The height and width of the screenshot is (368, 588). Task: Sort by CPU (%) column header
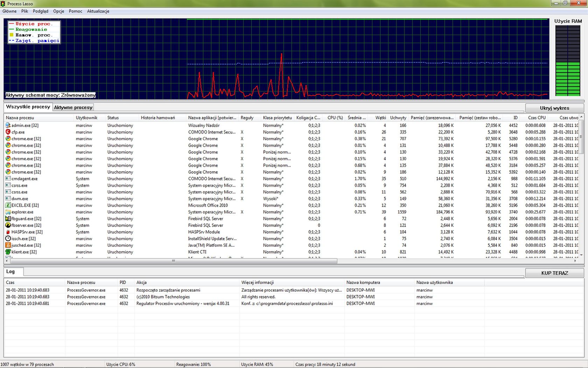tap(334, 118)
